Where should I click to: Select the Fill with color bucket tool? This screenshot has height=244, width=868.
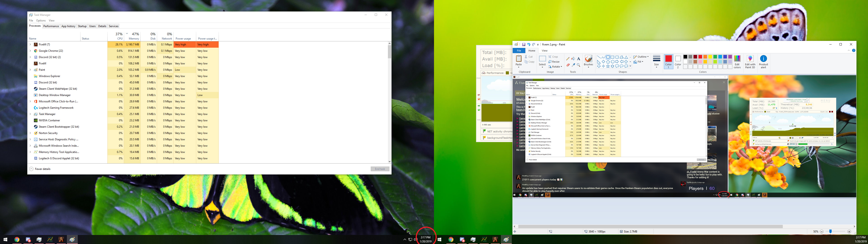click(x=573, y=59)
